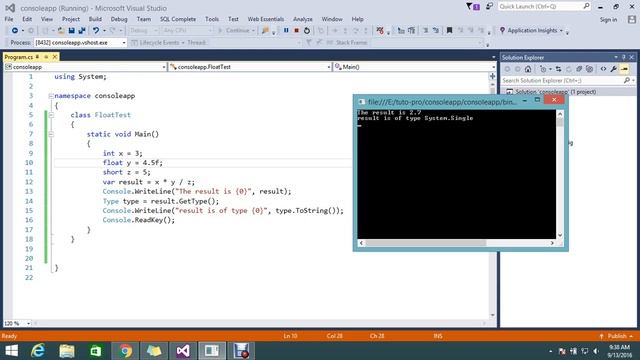Screen dimensions: 640x360
Task: Collapse the namespace consoleapp code block
Action: 51,96
